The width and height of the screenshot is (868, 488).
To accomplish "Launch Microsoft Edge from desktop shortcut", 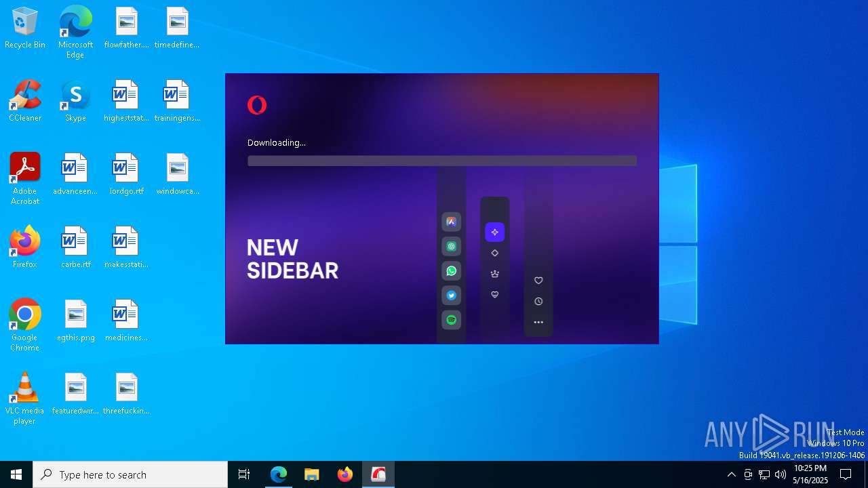I will click(75, 32).
